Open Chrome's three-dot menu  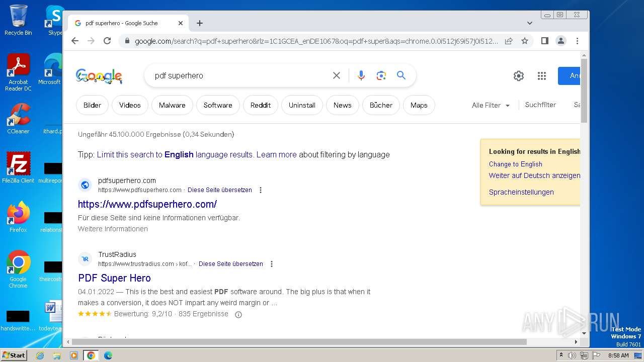577,41
